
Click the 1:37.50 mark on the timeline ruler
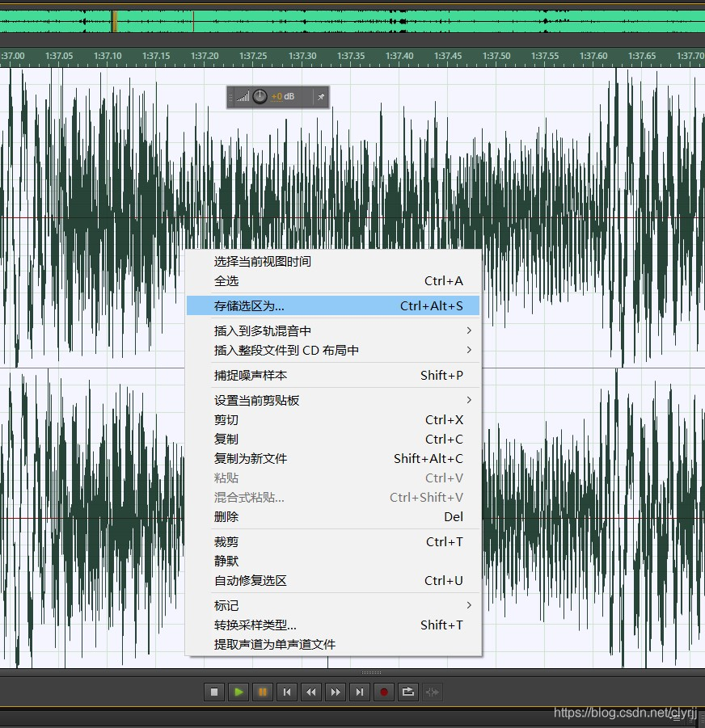pos(496,56)
